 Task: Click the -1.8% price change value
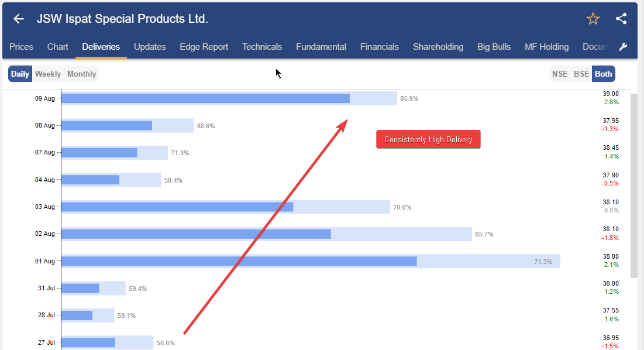(610, 238)
